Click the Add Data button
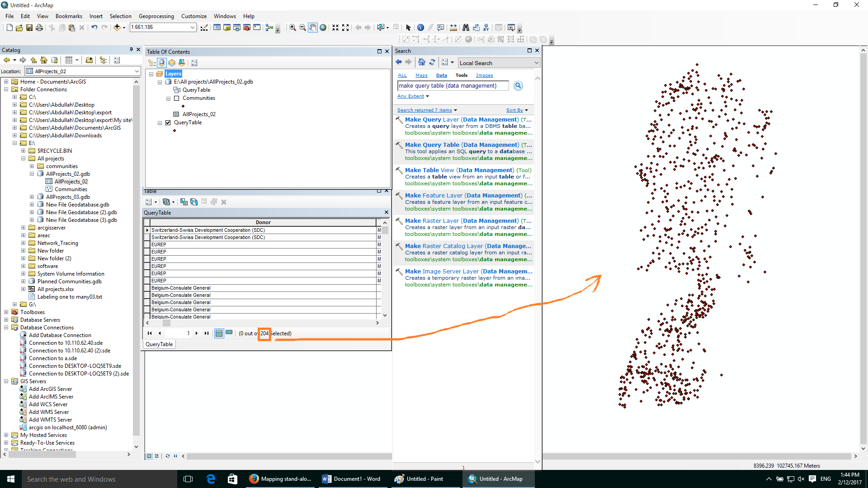Screen dimensions: 868x488 tap(117, 28)
